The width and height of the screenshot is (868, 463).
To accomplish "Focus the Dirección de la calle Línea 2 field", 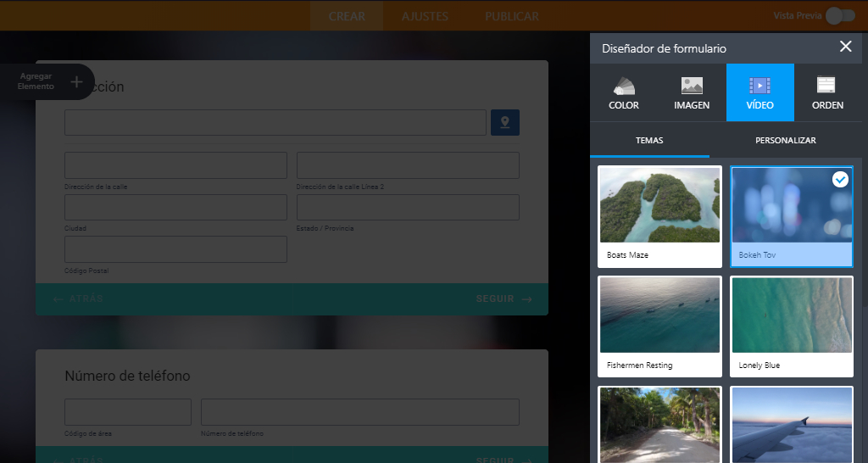I will (x=408, y=165).
